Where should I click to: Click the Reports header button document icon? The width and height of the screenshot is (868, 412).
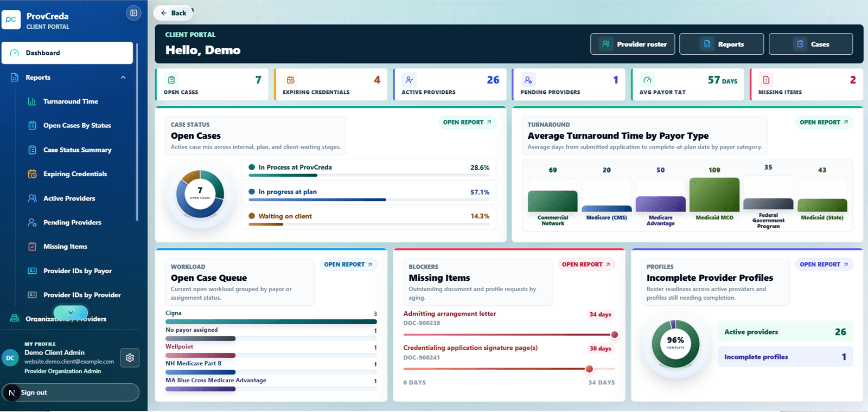[x=707, y=44]
